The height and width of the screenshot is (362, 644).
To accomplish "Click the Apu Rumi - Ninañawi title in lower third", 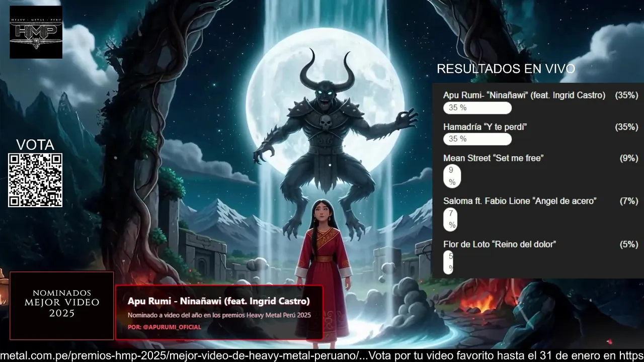I will tap(219, 301).
